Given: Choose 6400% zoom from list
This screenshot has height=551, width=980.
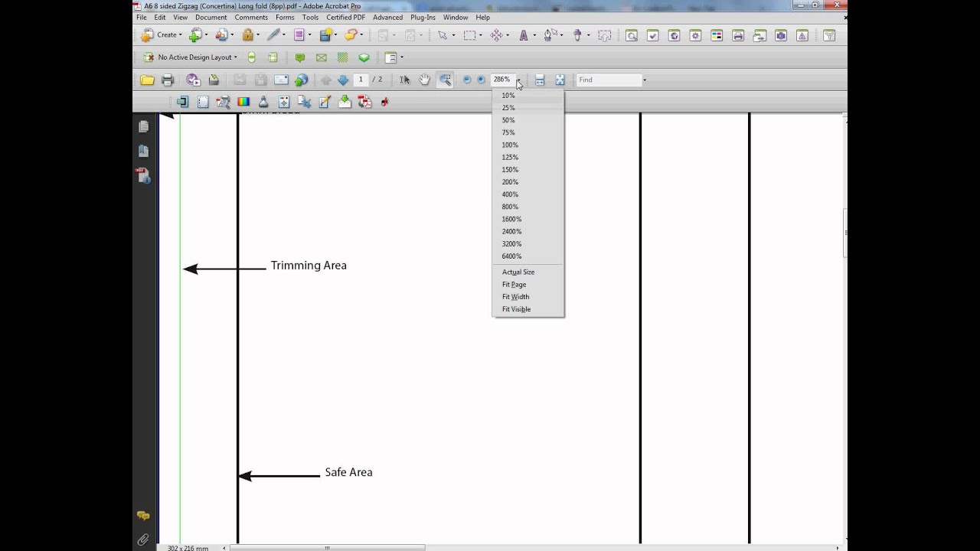Looking at the screenshot, I should 528,256.
